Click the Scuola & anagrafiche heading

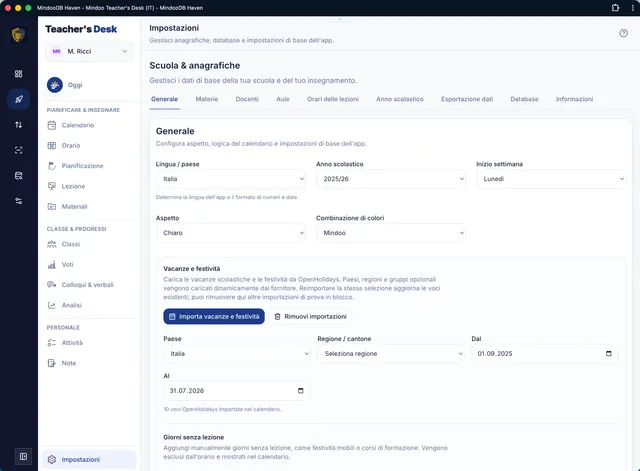pos(195,66)
